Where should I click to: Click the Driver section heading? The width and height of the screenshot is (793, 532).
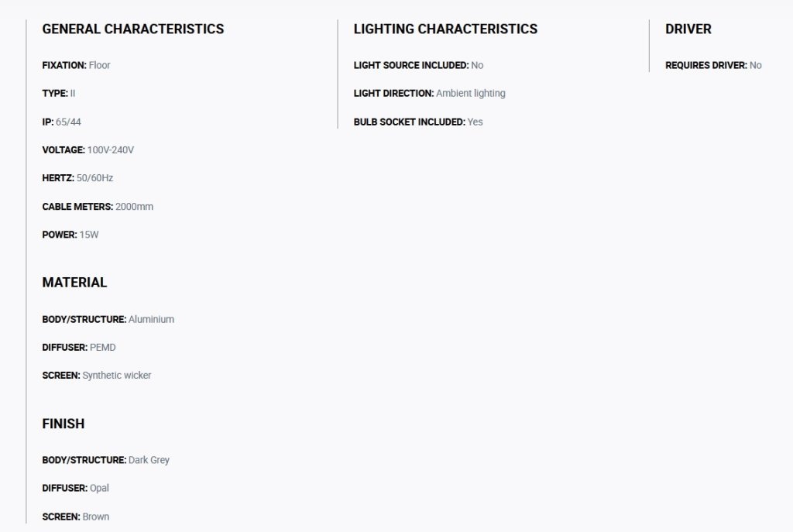tap(688, 29)
